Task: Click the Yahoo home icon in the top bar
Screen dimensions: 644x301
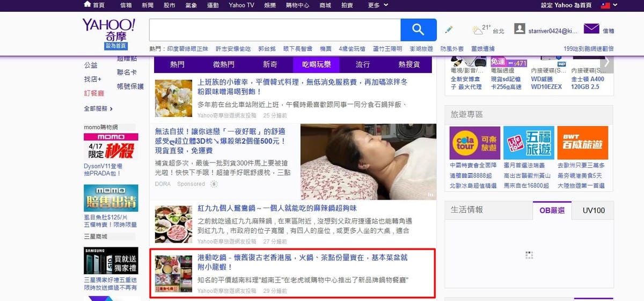Action: (x=87, y=5)
